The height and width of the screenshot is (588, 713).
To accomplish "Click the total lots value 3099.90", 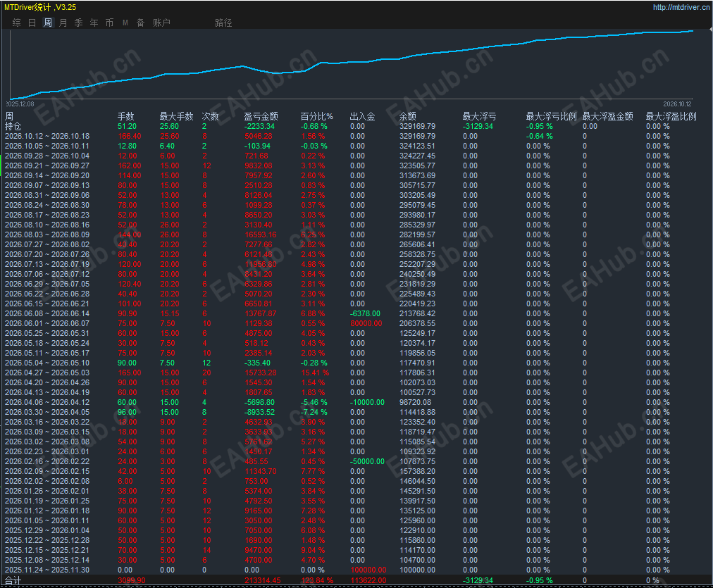I will coord(132,580).
